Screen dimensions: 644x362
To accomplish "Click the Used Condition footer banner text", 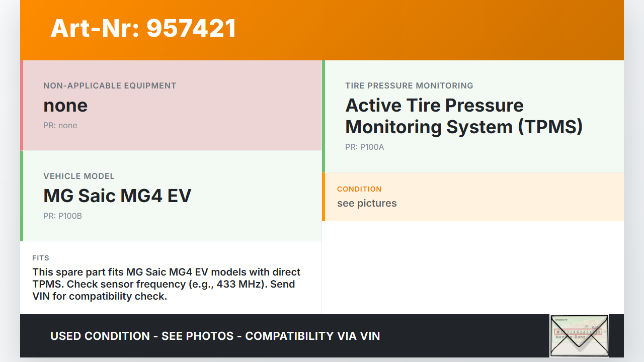I will (x=215, y=336).
